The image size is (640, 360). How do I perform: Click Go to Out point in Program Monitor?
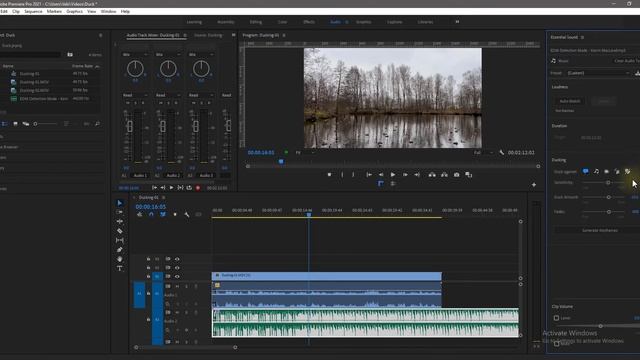(x=417, y=175)
